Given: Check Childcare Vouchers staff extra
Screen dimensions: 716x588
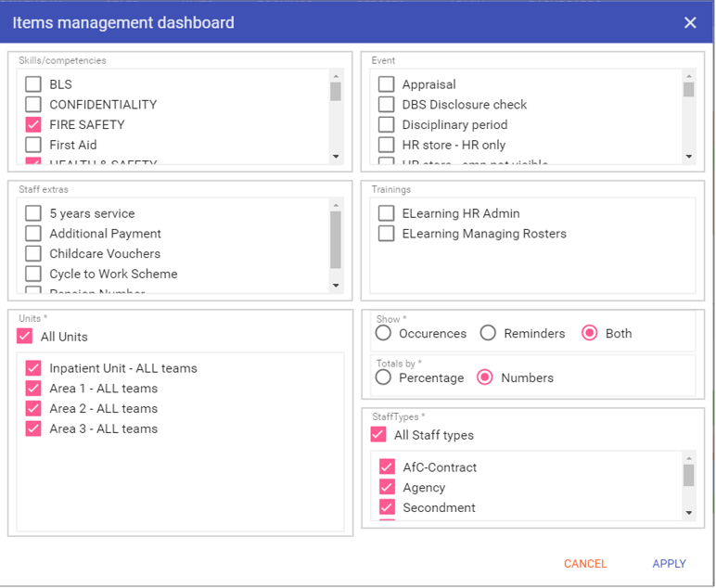Looking at the screenshot, I should [33, 254].
